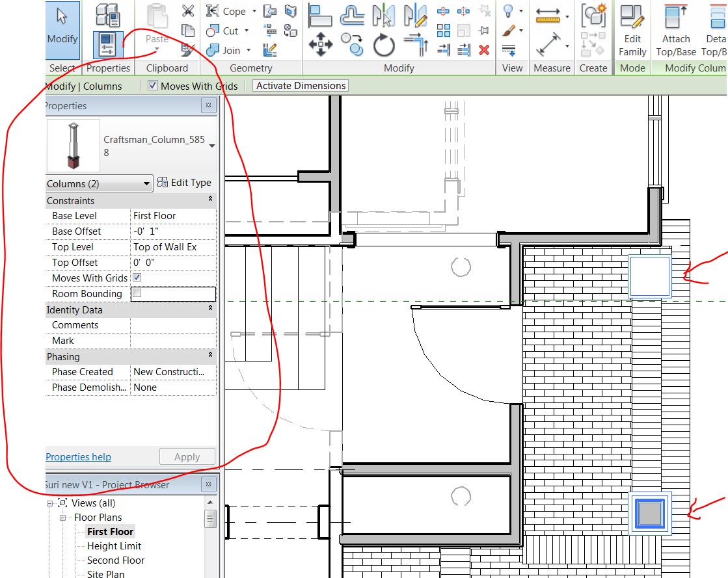Screen dimensions: 728x578
Task: Click the Measure Between Two References ruler icon
Action: pos(548,16)
